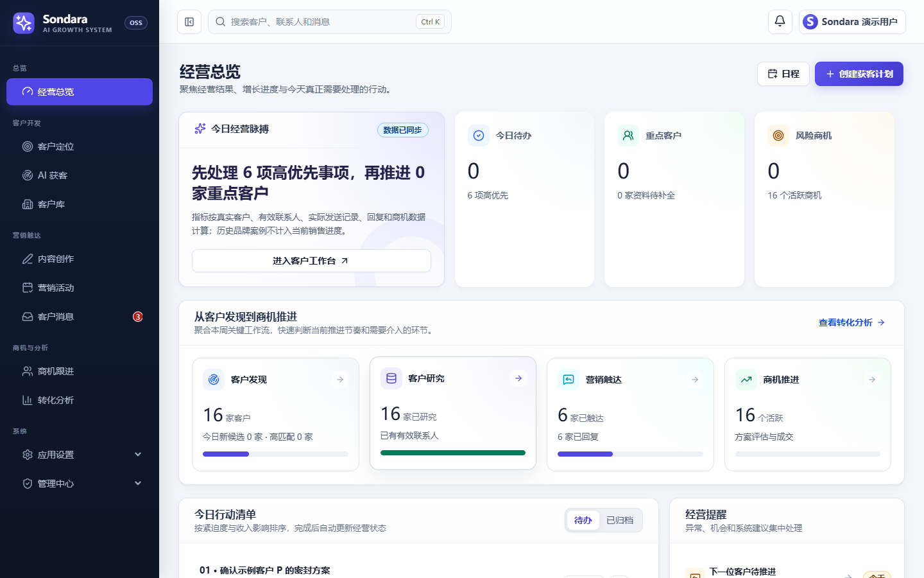Viewport: 924px width, 578px height.
Task: Click the 营销触达 card arrow
Action: [695, 380]
